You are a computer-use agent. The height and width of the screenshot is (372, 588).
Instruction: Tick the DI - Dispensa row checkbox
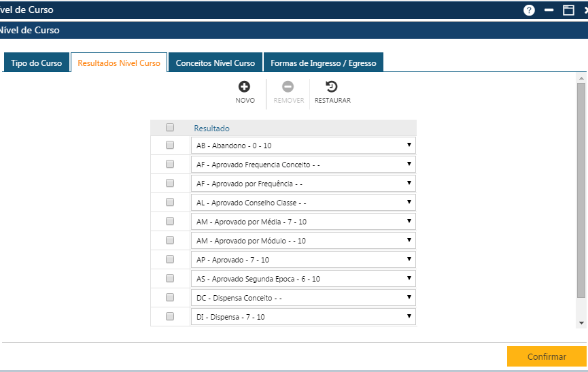tap(170, 317)
